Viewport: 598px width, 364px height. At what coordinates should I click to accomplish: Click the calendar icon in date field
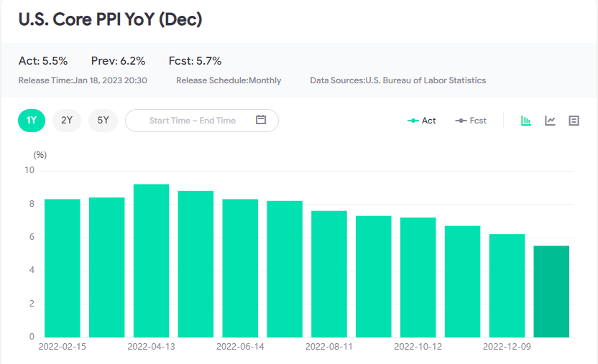point(261,120)
